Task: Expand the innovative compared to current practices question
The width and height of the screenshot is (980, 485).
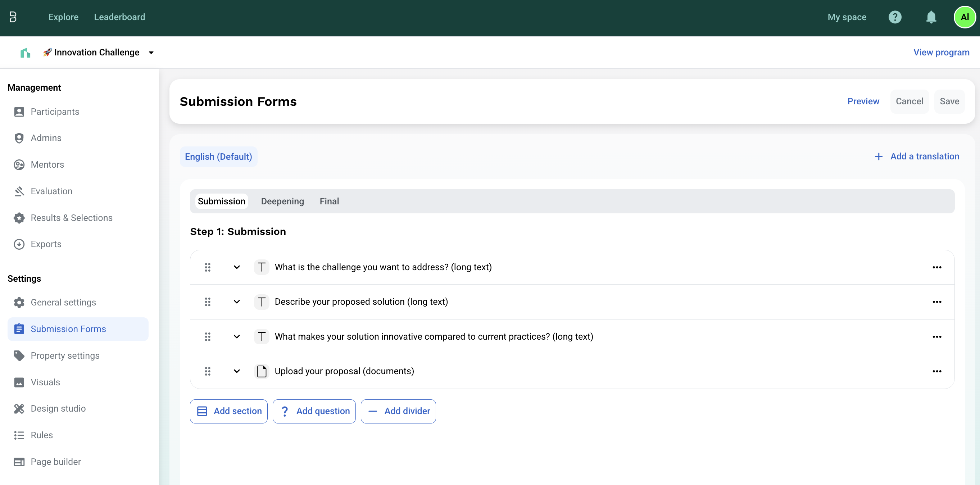Action: (237, 337)
